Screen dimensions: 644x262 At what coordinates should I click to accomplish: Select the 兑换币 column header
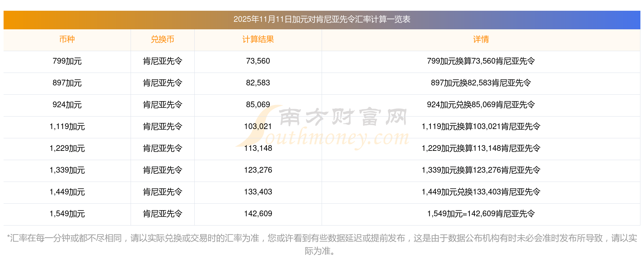162,39
